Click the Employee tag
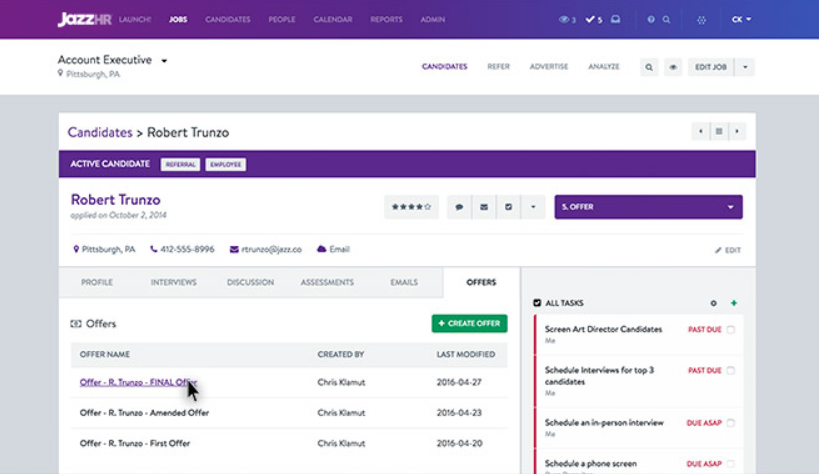This screenshot has width=819, height=474. [x=226, y=164]
